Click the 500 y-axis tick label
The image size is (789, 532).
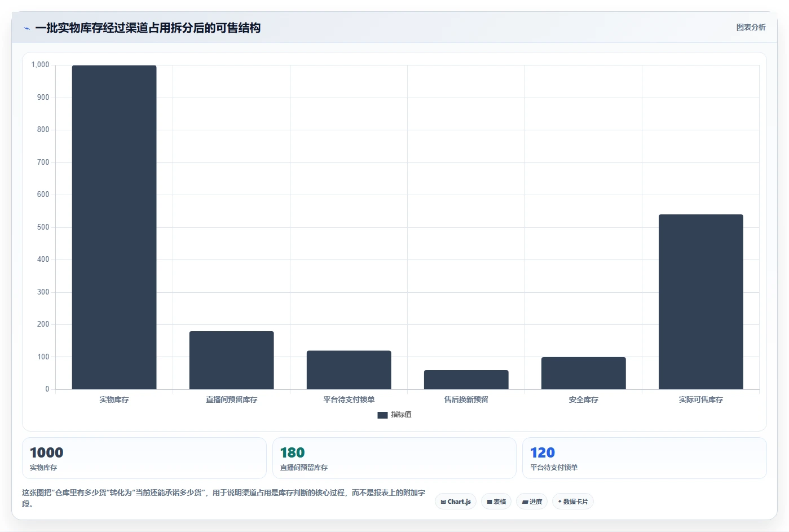pos(43,227)
